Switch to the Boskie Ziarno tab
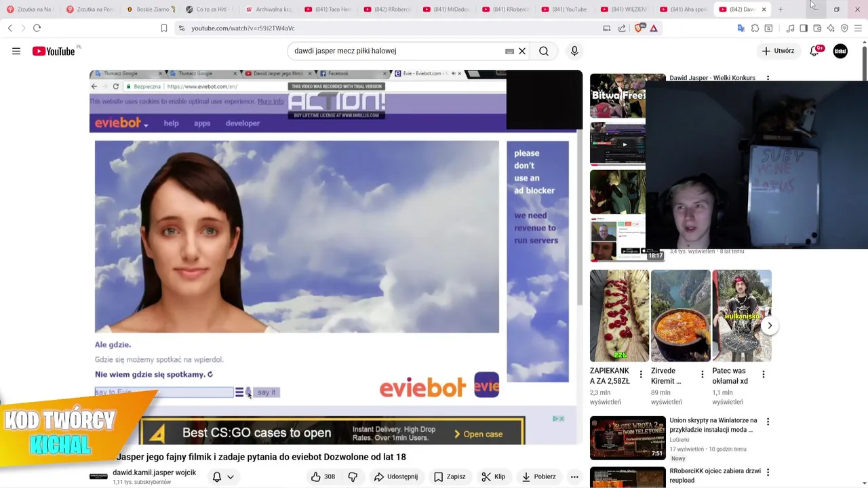 [151, 9]
